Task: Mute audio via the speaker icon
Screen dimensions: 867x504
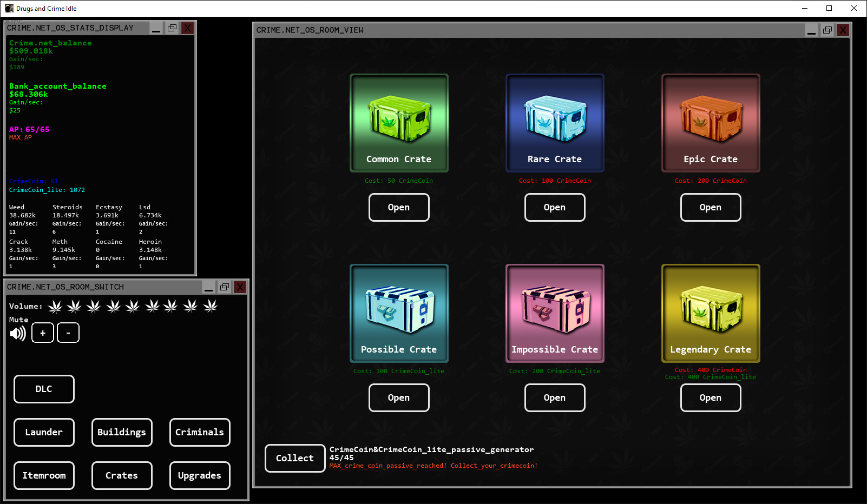Action: coord(18,333)
